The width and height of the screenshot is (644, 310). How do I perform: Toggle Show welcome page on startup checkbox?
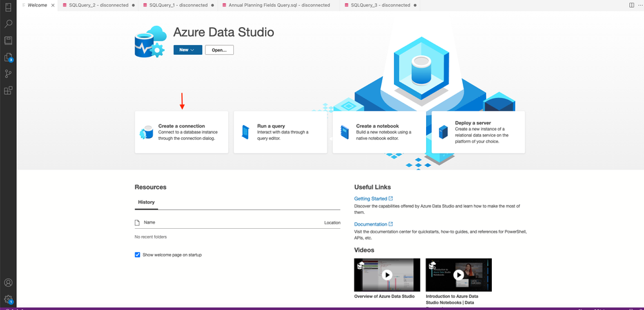pos(137,255)
